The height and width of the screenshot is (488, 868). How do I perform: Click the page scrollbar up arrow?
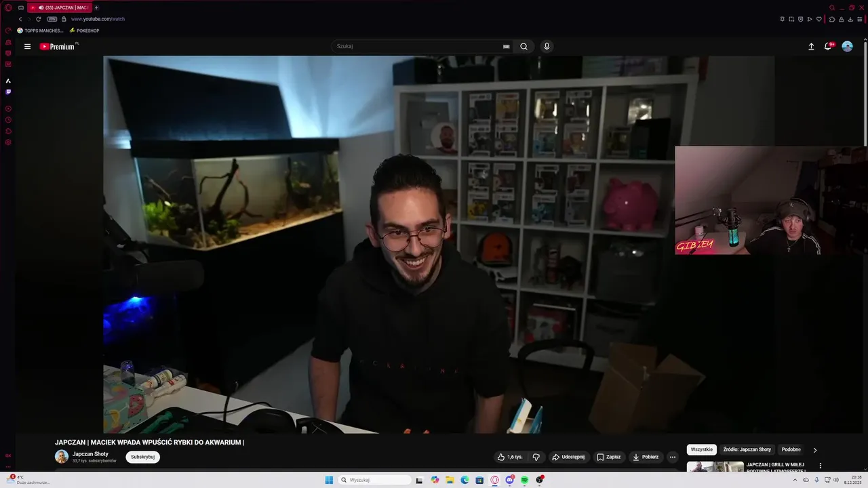coord(865,39)
